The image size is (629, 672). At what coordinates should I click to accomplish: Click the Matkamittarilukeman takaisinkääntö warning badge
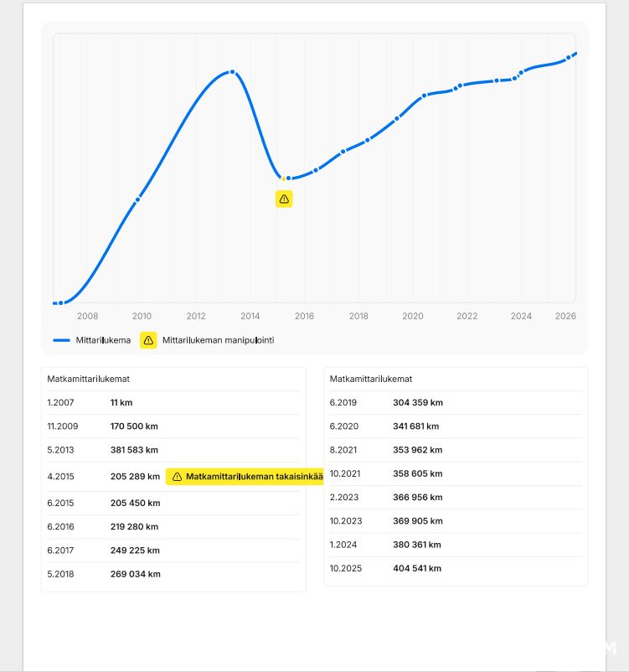click(x=245, y=477)
